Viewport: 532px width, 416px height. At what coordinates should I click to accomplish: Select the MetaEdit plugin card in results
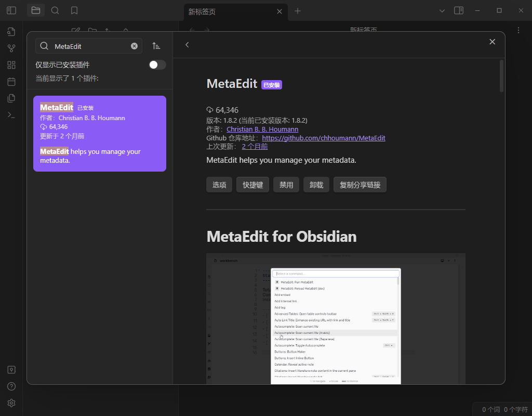click(99, 133)
